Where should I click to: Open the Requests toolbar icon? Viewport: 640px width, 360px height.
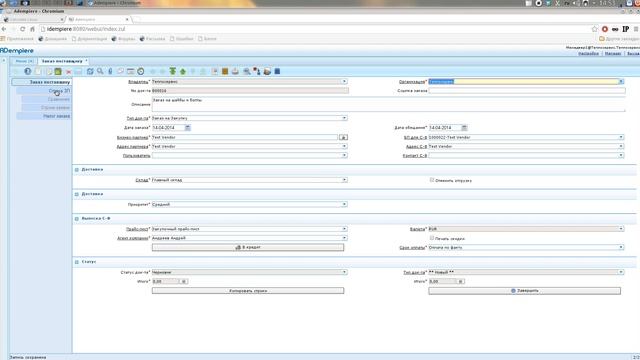point(267,71)
